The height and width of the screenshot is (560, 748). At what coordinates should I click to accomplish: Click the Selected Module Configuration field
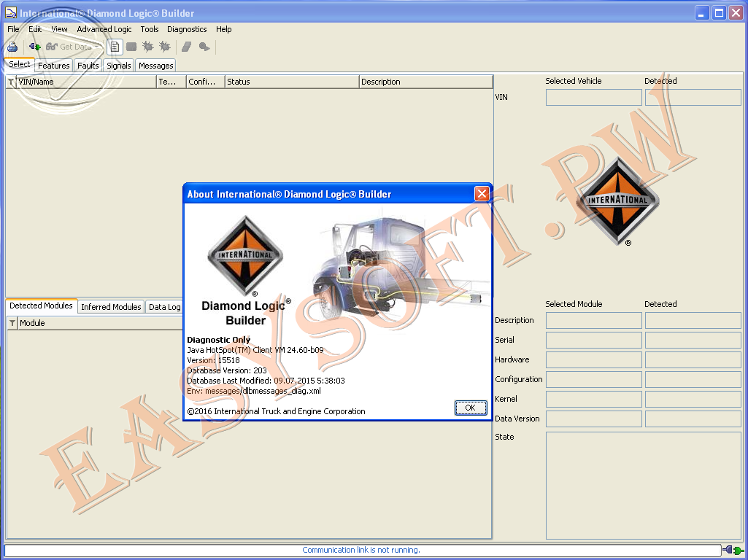(x=594, y=379)
